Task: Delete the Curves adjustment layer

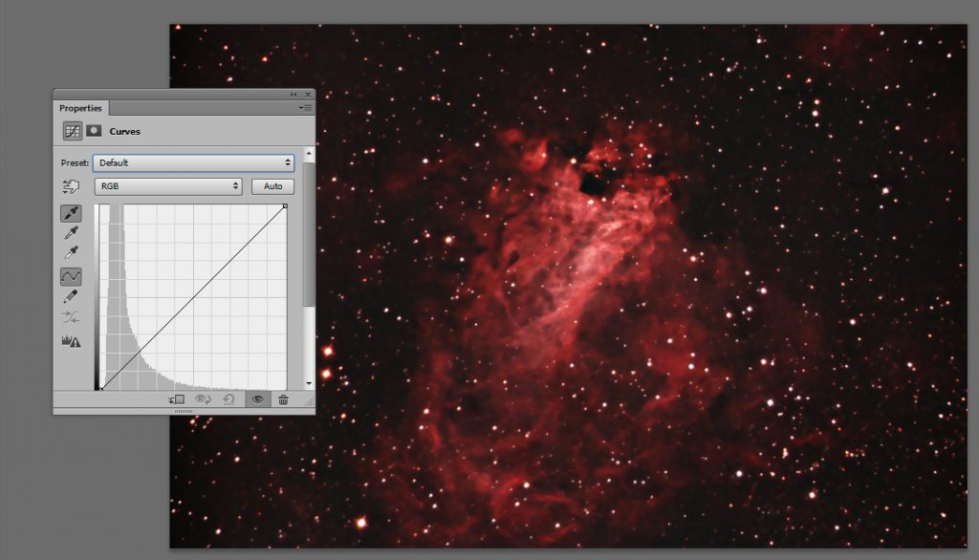Action: [x=283, y=399]
